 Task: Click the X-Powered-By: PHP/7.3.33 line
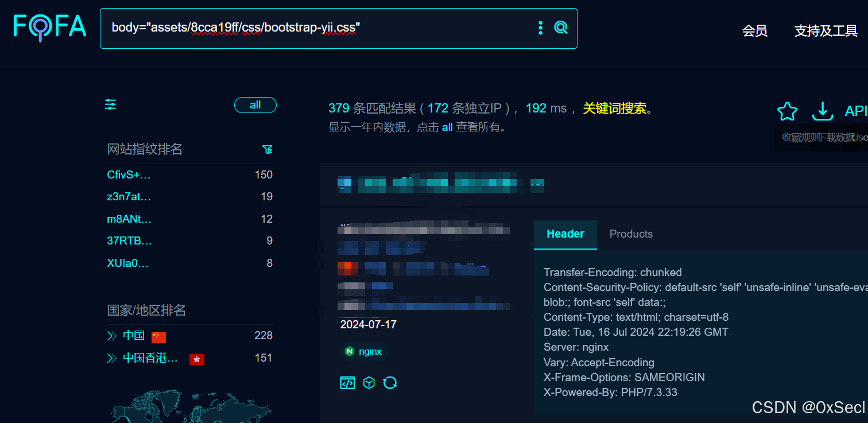[x=610, y=393]
